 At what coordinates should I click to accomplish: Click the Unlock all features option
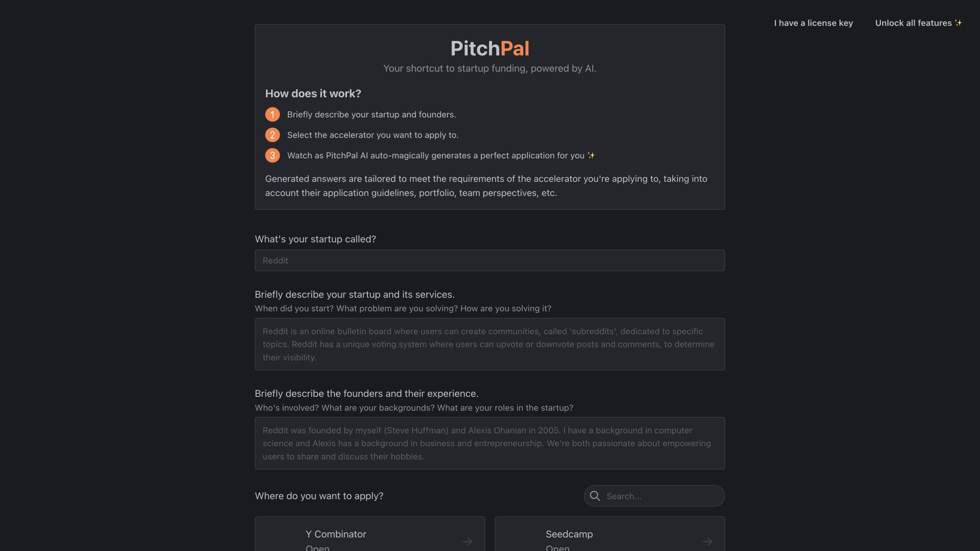[x=914, y=23]
